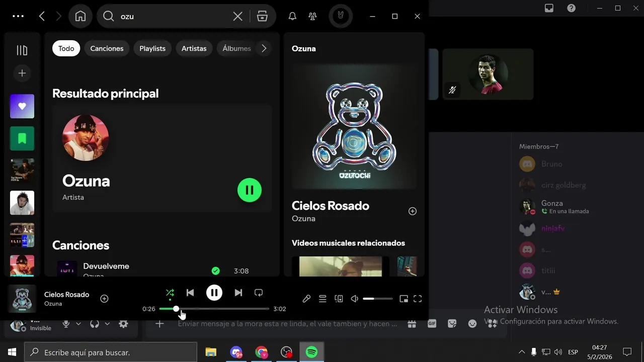Toggle Discord microphone mute
The height and width of the screenshot is (362, 644).
(x=66, y=324)
